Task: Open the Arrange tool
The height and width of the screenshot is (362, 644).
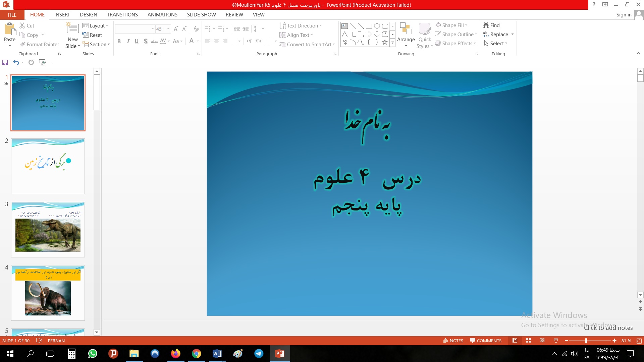Action: [406, 36]
